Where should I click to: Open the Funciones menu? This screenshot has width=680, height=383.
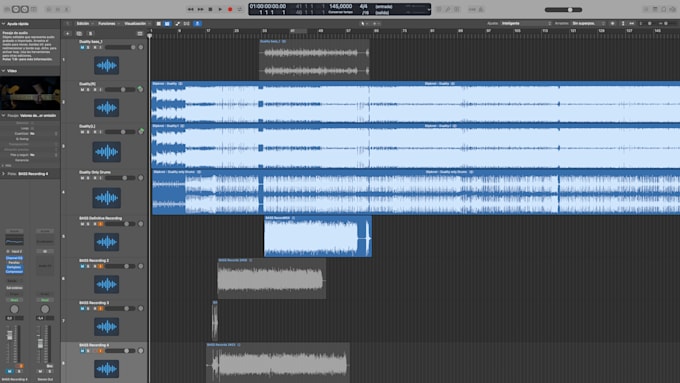coord(108,23)
